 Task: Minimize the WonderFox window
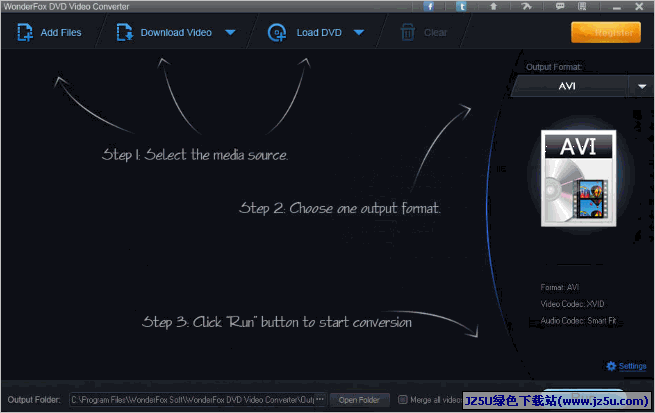point(617,7)
